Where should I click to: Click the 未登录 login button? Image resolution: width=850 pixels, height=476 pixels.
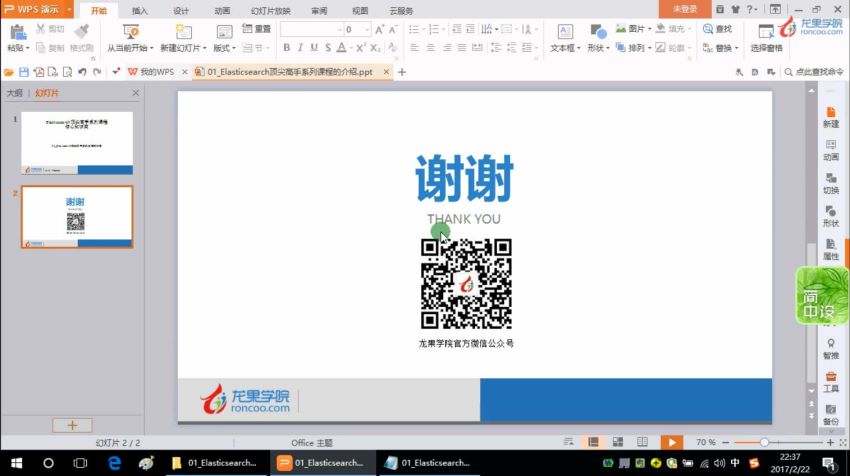(x=685, y=9)
